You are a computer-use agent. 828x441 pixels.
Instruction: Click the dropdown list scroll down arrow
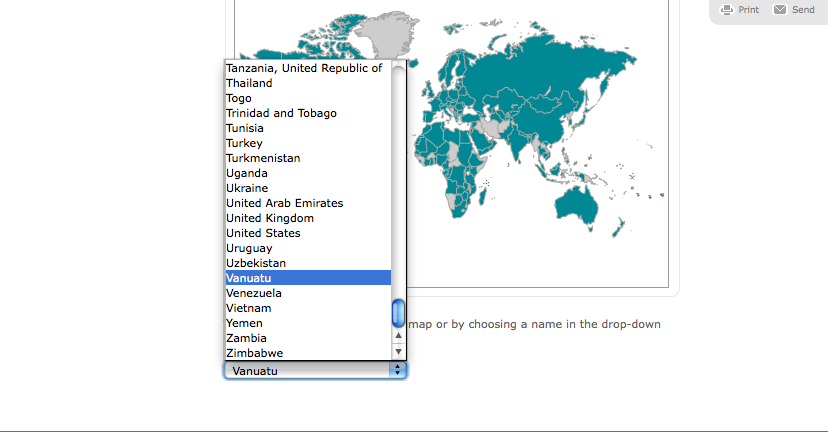tap(398, 351)
